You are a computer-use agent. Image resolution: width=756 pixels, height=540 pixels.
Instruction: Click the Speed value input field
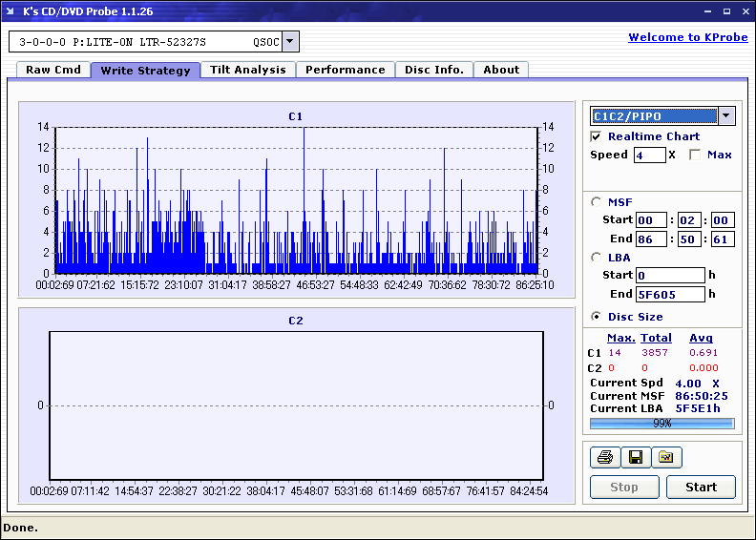pos(649,155)
